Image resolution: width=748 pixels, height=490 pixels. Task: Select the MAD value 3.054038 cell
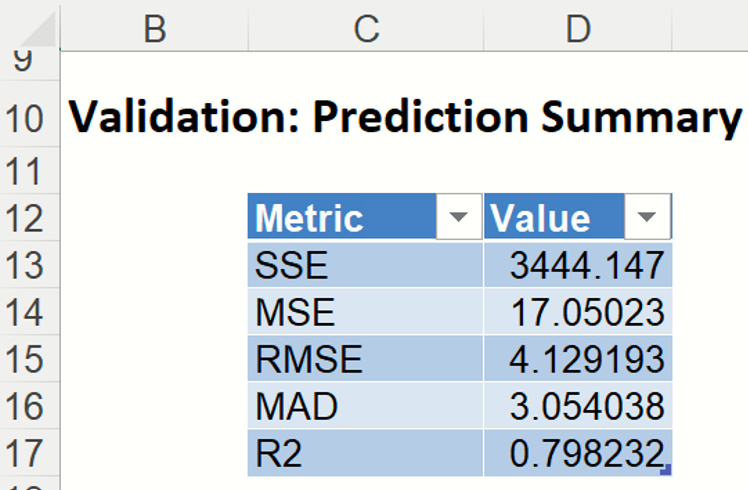[578, 406]
